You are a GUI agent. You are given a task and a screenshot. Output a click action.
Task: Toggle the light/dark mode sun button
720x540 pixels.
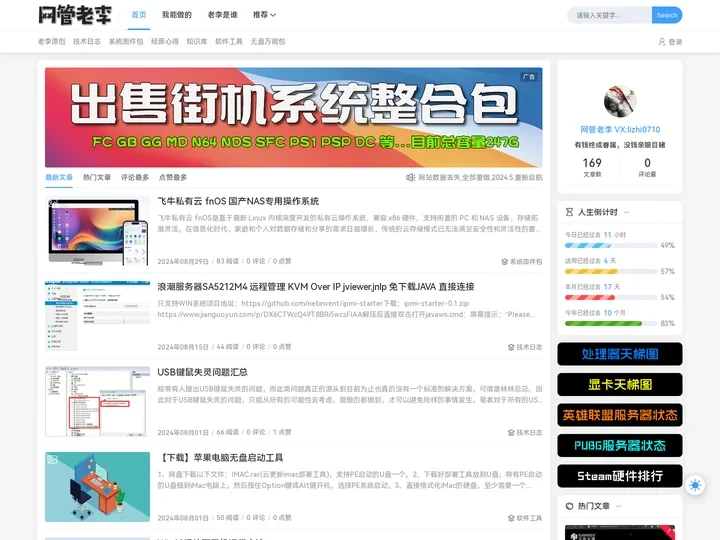click(x=695, y=485)
